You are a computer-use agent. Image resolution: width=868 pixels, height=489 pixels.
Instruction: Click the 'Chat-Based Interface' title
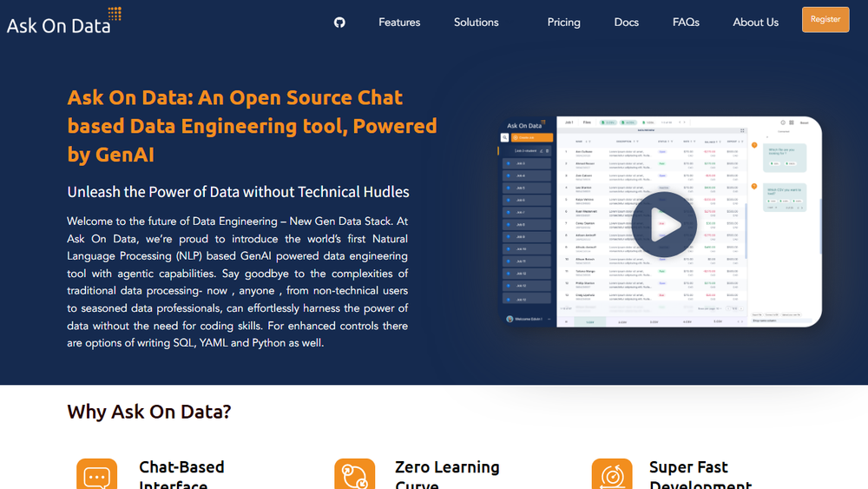[x=181, y=476]
